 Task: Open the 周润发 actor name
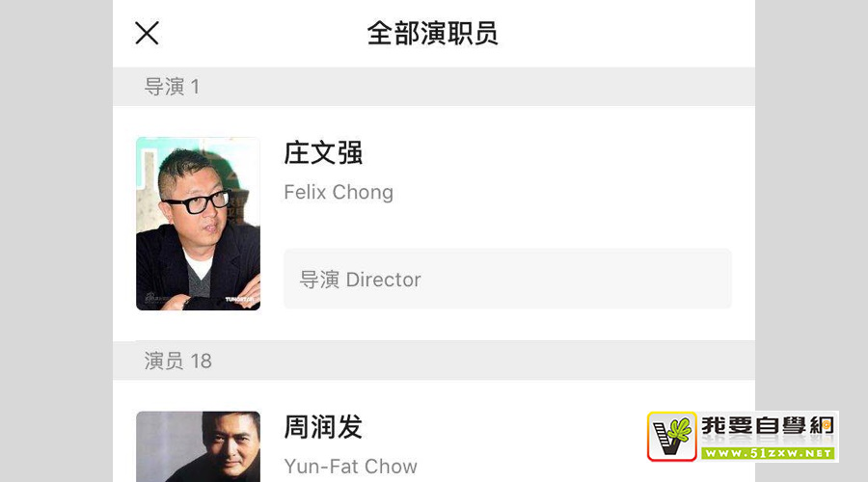click(x=323, y=427)
